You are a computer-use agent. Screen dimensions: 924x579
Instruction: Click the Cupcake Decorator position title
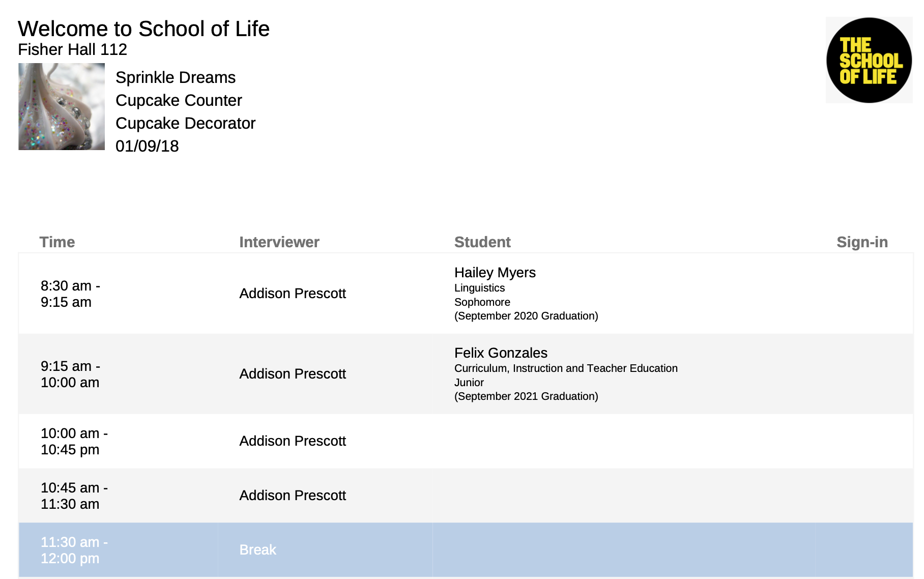185,123
